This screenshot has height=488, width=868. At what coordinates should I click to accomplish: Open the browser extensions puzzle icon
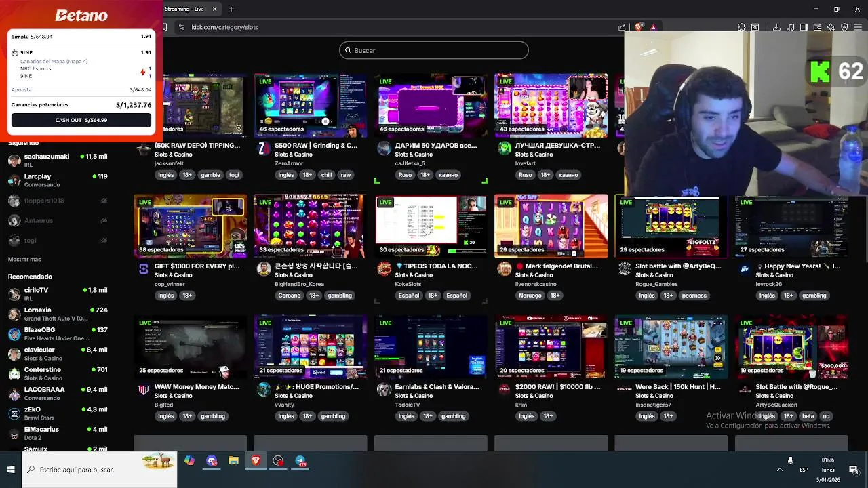[741, 27]
